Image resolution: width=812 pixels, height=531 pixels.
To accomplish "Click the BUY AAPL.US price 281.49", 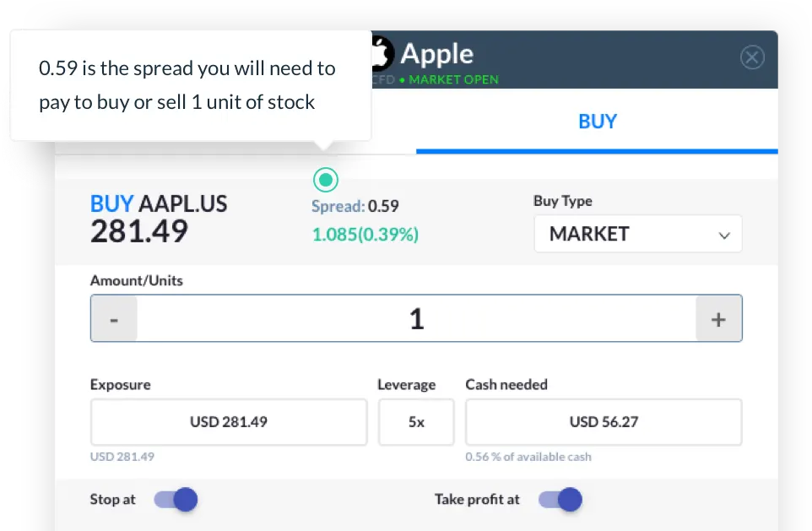I will click(139, 231).
